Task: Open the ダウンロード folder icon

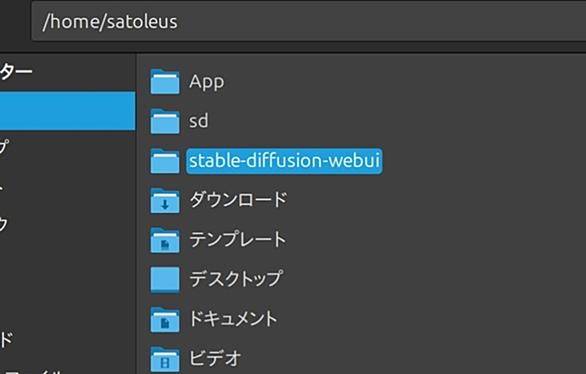Action: coord(165,201)
